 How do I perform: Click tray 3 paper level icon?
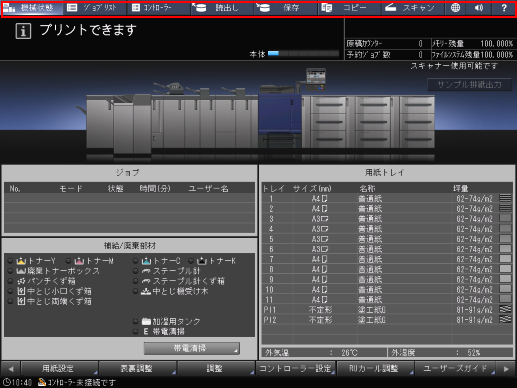pos(505,218)
